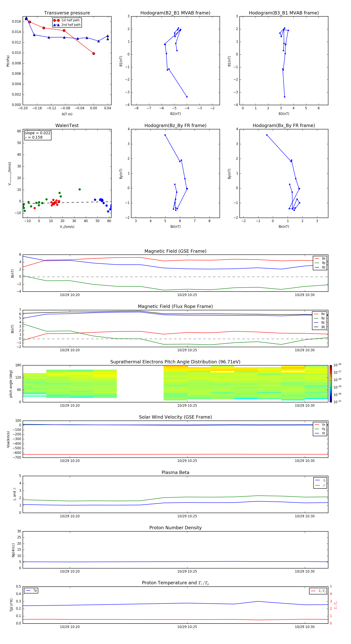Click the '1st half path' legend entry
Viewport: 351px width, 644px height.
pos(66,20)
